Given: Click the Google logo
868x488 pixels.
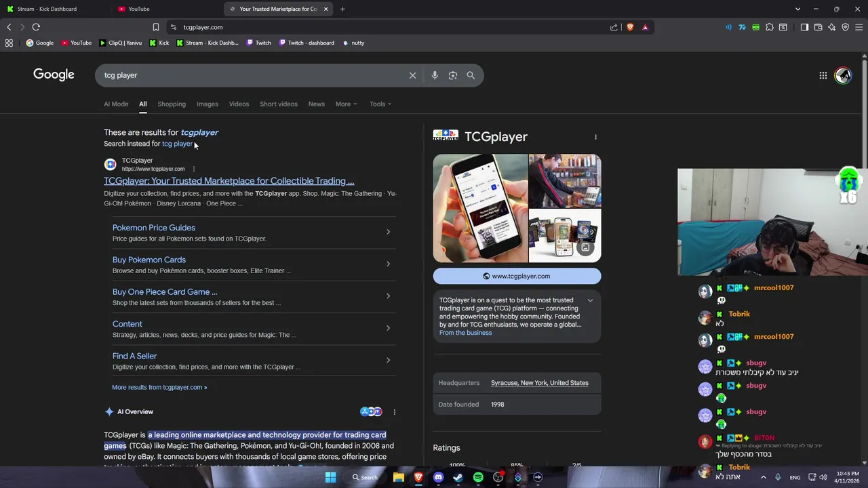Looking at the screenshot, I should (x=54, y=75).
